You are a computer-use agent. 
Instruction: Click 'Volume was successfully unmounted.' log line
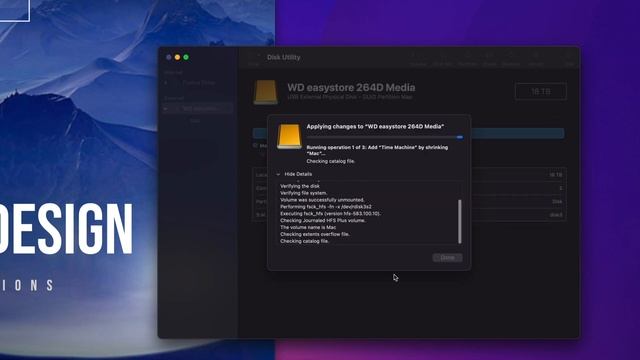[322, 200]
